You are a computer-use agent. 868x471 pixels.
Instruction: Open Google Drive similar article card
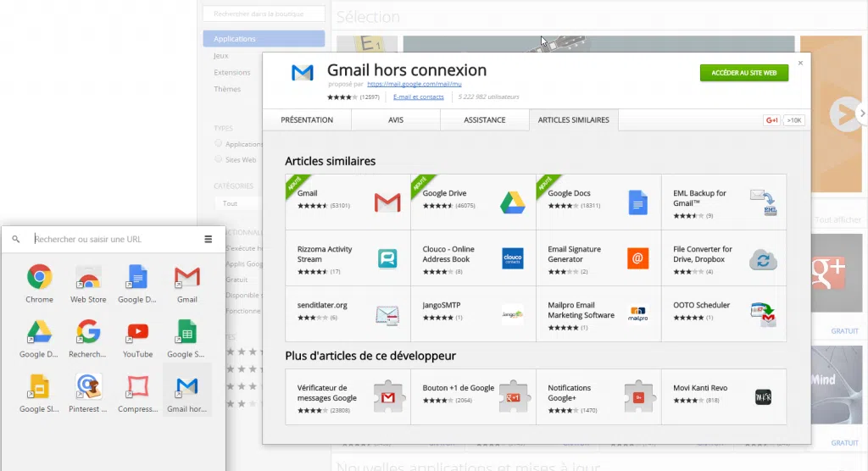pos(473,202)
